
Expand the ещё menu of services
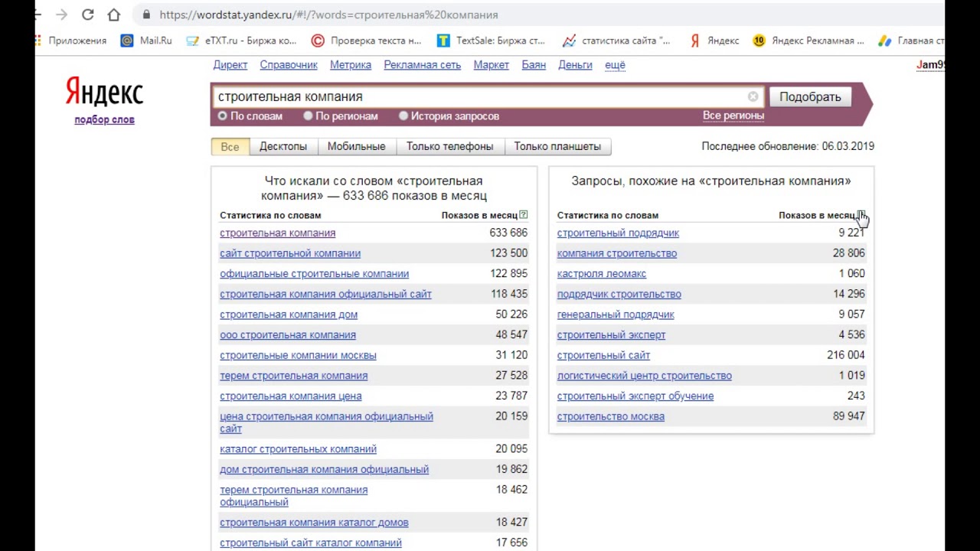pyautogui.click(x=615, y=65)
